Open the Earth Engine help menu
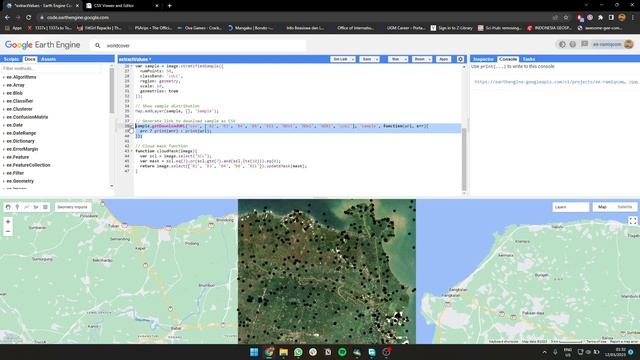 (573, 44)
